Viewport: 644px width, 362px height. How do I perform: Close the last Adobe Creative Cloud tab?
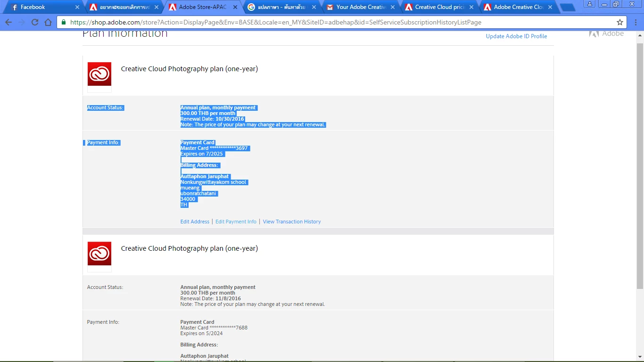click(x=550, y=7)
